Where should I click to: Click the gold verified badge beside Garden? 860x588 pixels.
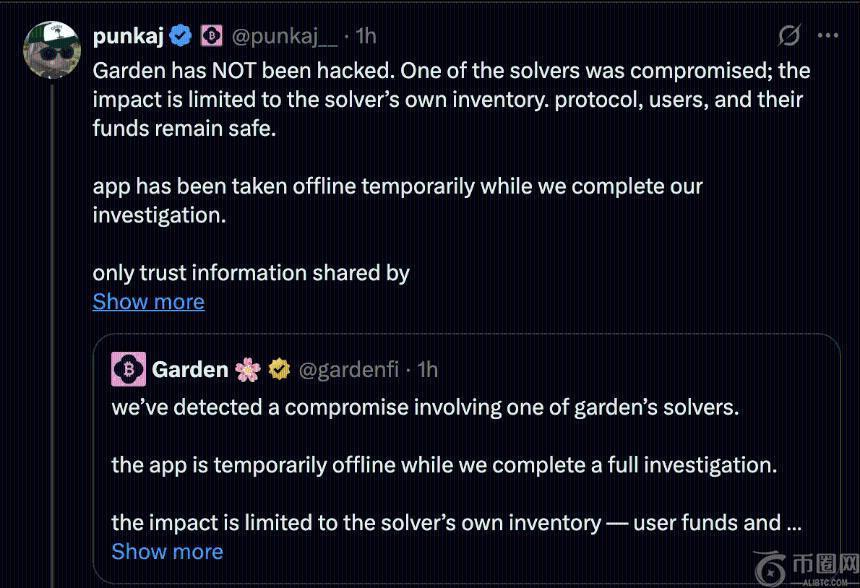point(279,369)
